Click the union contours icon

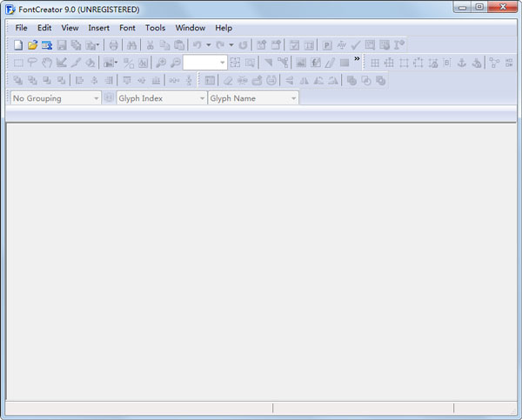coord(351,81)
